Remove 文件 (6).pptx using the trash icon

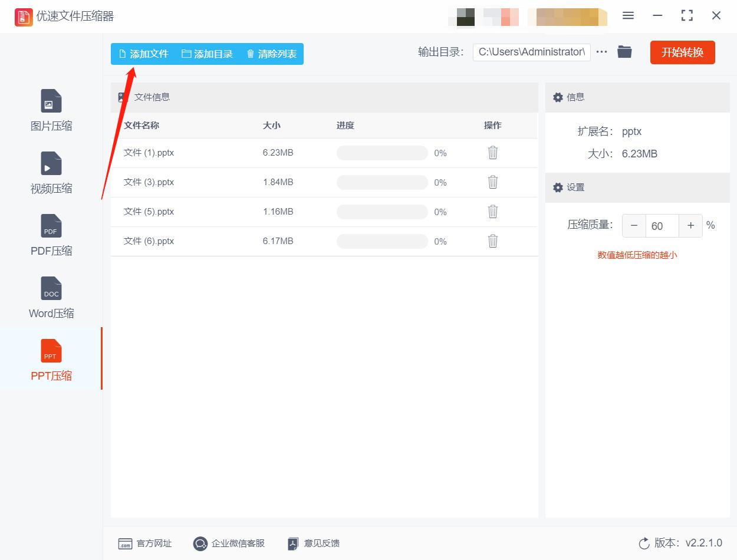[492, 241]
